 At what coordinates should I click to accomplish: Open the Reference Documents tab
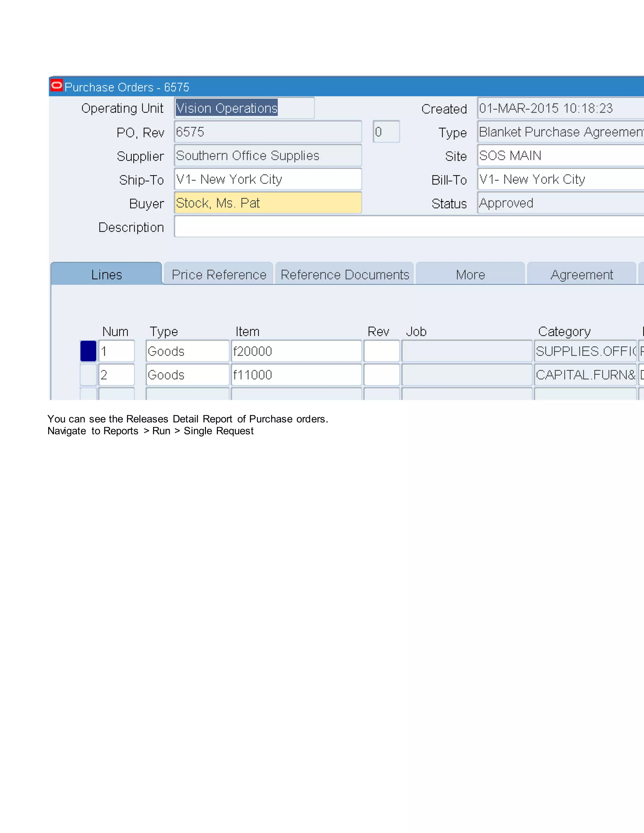[x=345, y=274]
